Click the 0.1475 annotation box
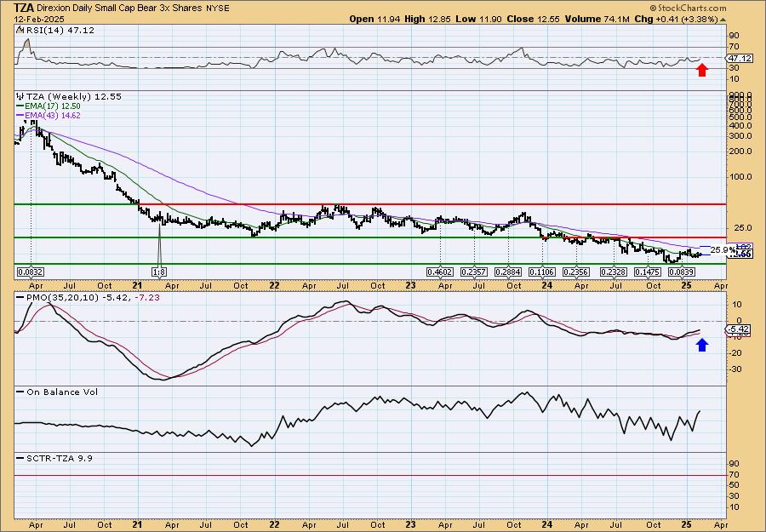 tap(649, 272)
